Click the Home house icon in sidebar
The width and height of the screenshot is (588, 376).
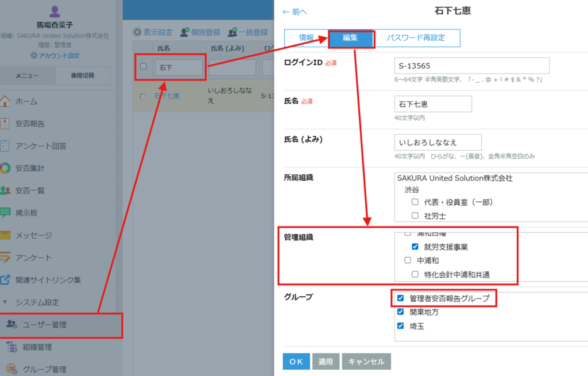click(x=5, y=102)
